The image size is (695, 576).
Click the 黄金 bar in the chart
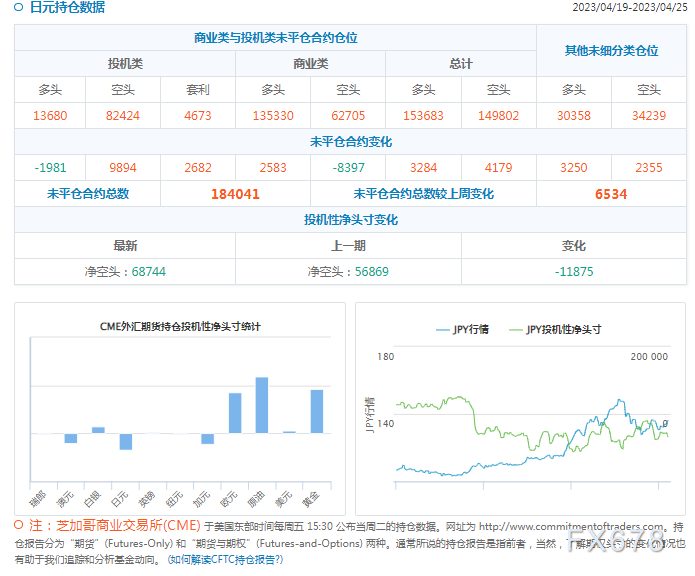317,411
